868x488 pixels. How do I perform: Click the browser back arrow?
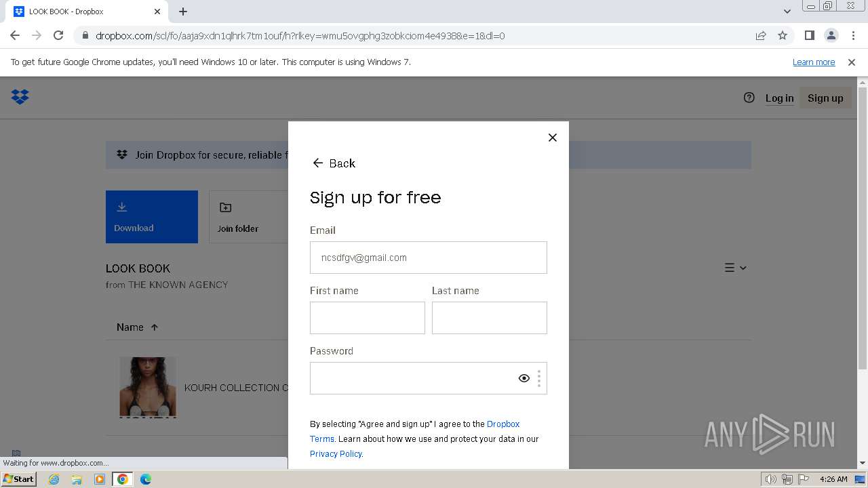click(15, 35)
